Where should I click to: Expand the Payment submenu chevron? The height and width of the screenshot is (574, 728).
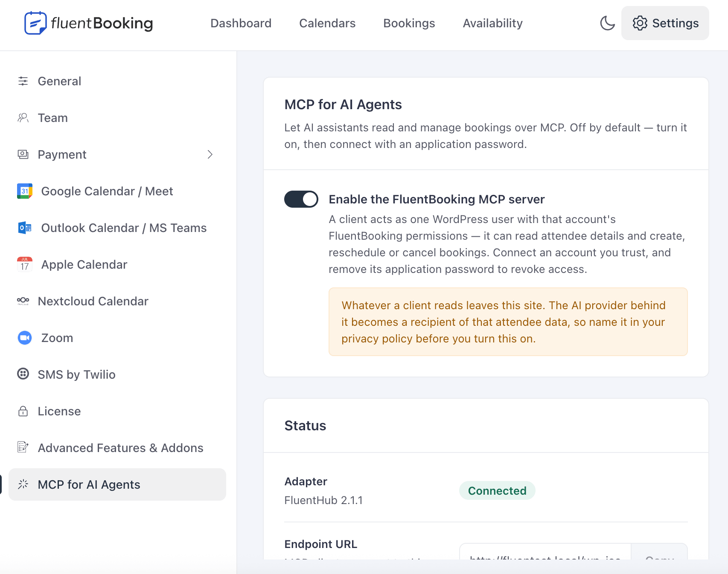210,154
